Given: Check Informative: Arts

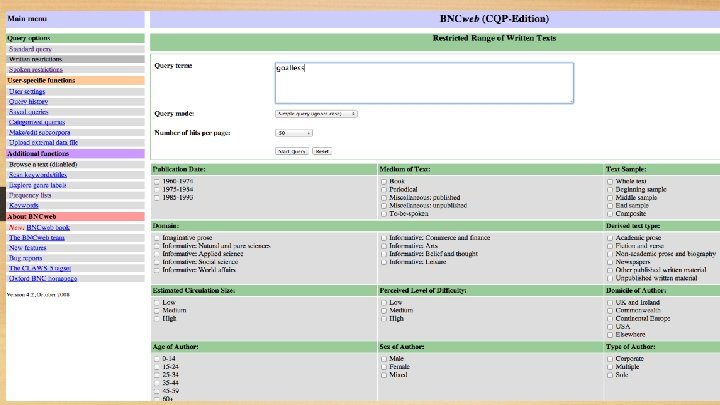Looking at the screenshot, I should coord(384,246).
